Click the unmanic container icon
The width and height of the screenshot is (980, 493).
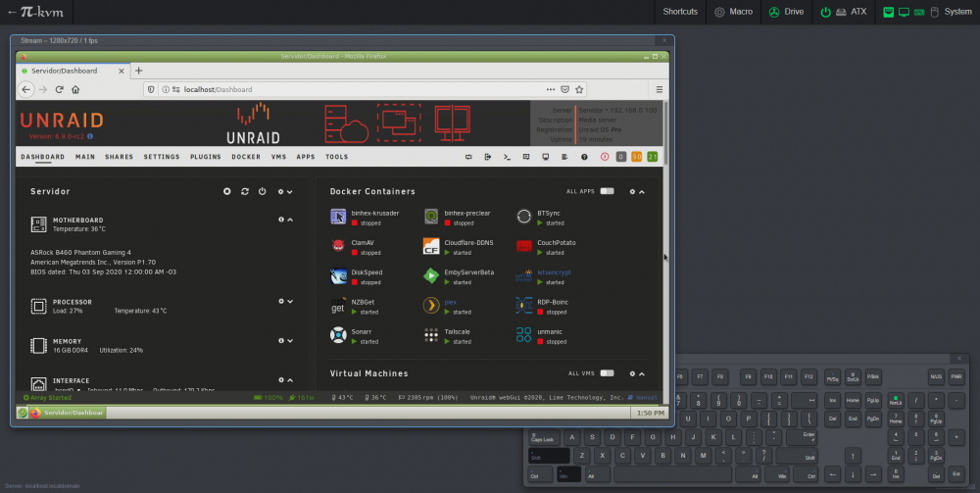click(x=523, y=335)
